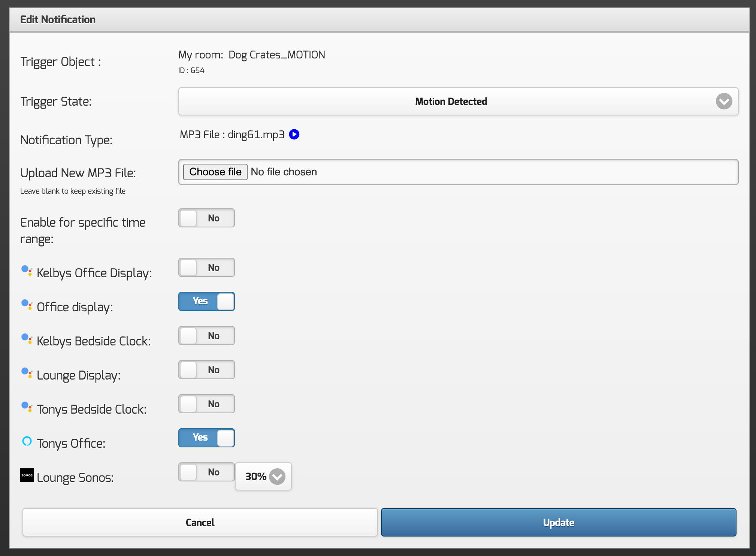Expand the Lounge Sonos 30% volume dropdown
Viewport: 756px width, 556px height.
point(263,477)
